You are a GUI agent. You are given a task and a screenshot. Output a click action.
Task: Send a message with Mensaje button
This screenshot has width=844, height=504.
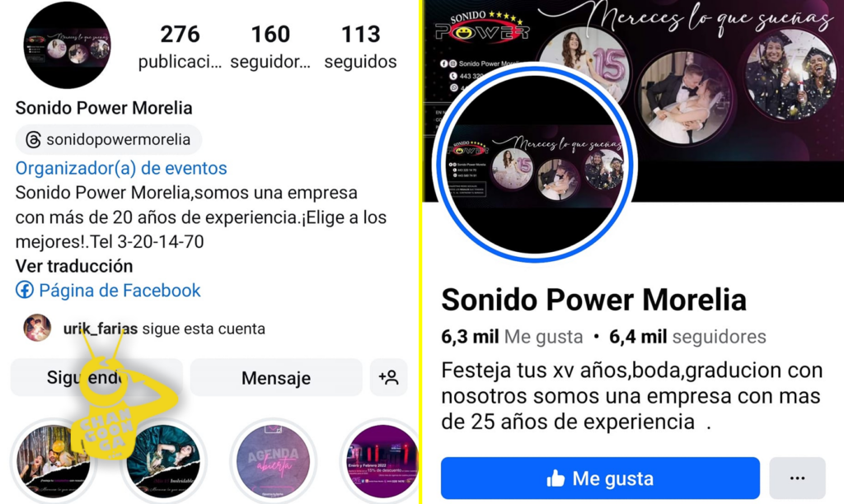[x=276, y=378]
